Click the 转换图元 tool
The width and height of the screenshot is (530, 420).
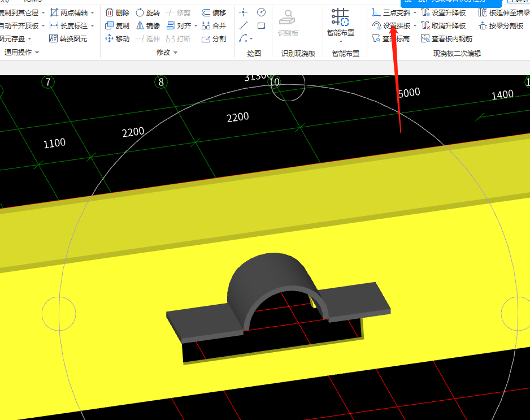tap(68, 39)
